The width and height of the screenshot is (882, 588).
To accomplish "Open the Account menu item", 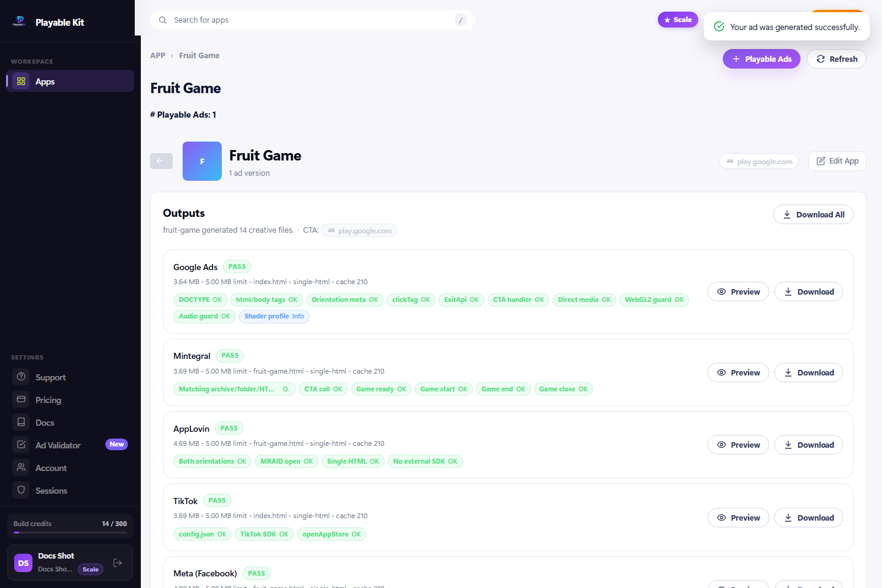I will [70, 467].
